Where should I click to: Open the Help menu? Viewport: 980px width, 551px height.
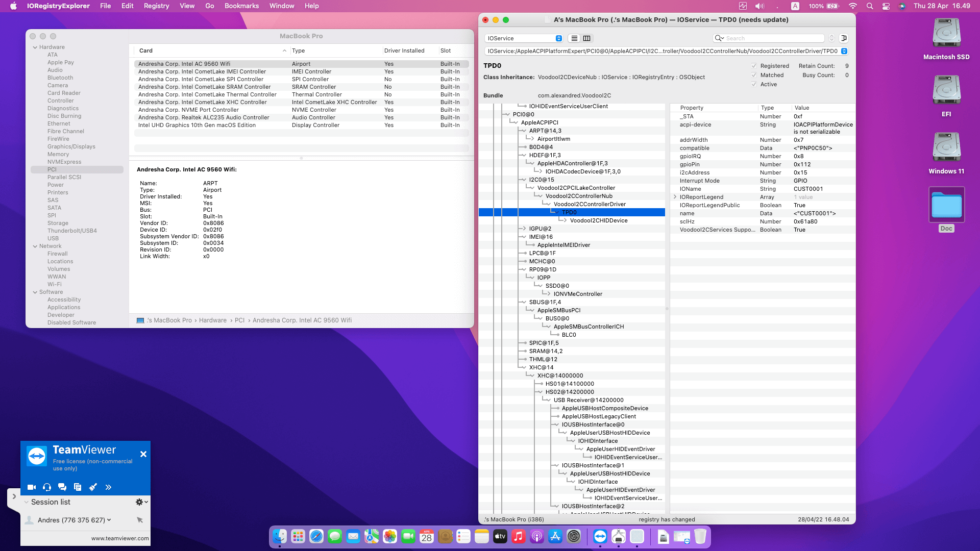(311, 6)
